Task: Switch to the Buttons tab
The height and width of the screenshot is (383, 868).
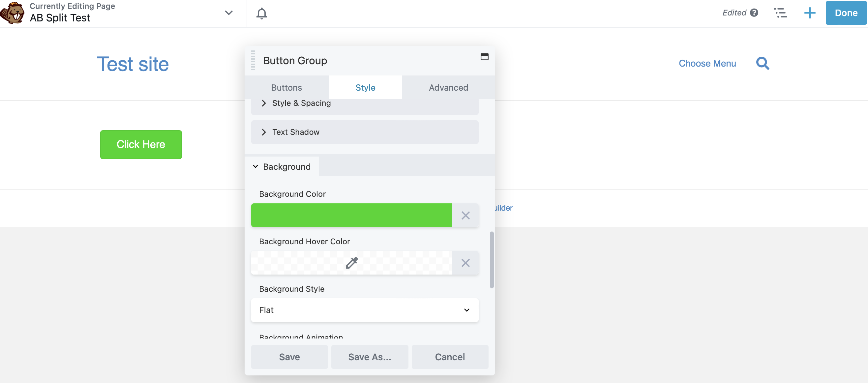Action: pos(286,88)
